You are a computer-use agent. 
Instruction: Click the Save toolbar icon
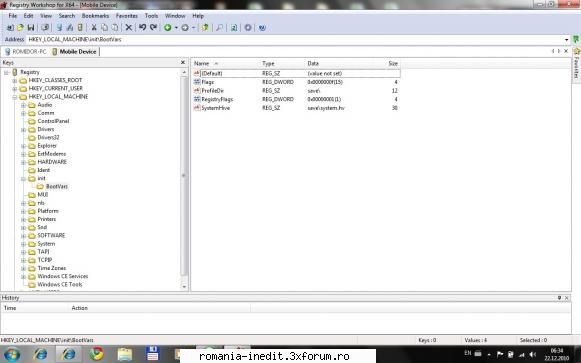31,27
